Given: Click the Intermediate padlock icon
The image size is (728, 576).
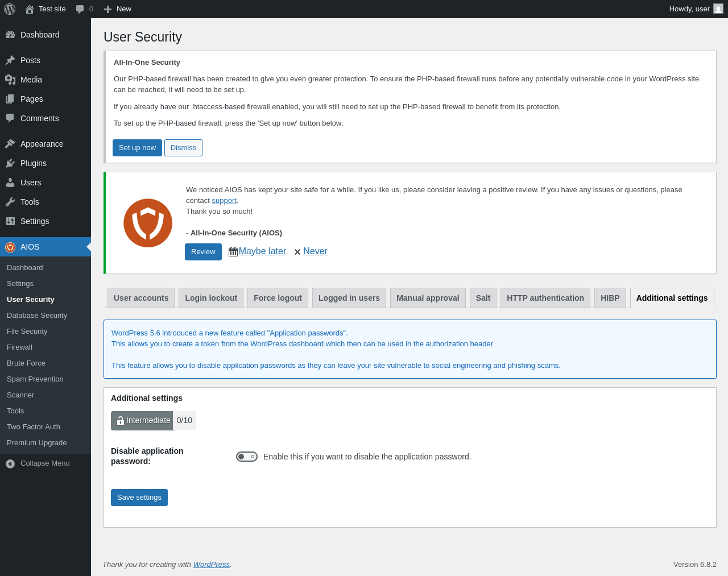Looking at the screenshot, I should (x=121, y=421).
